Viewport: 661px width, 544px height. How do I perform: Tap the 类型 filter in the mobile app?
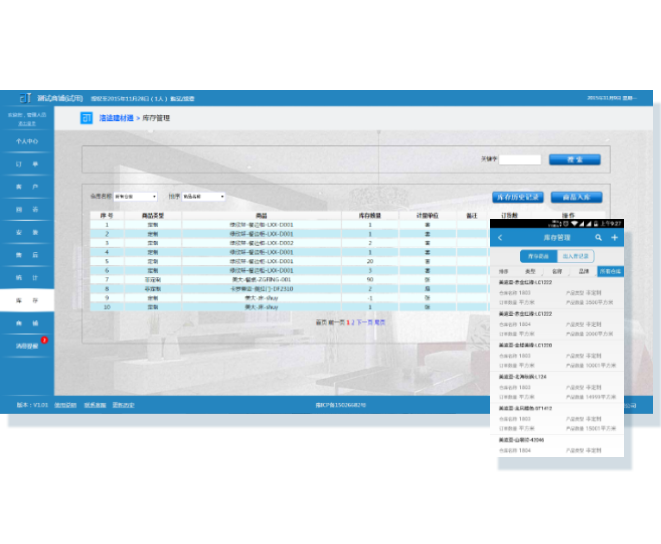point(530,271)
